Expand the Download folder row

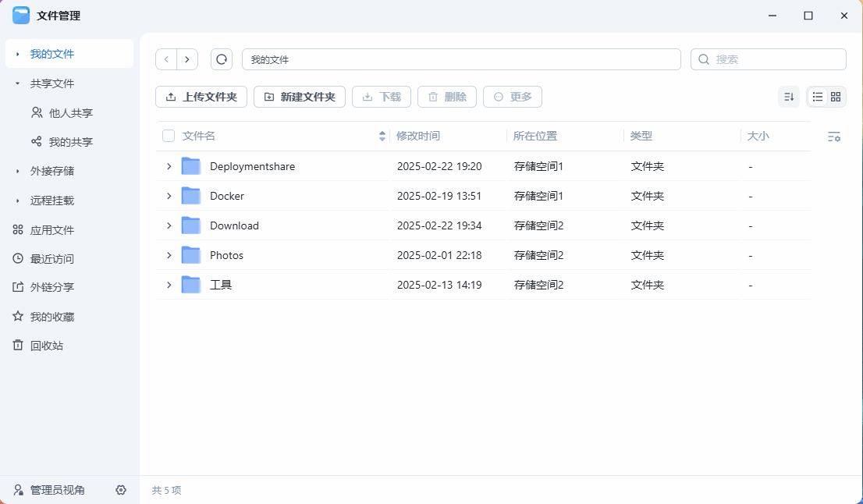169,225
